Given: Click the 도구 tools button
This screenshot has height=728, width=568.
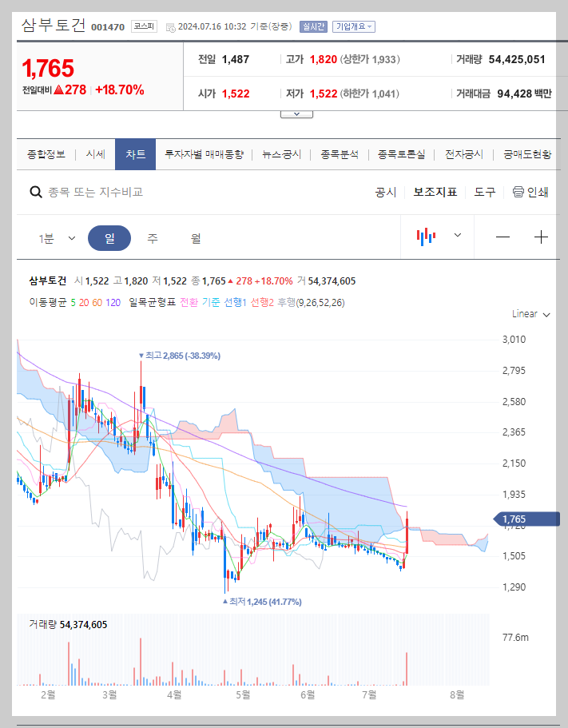Looking at the screenshot, I should click(484, 192).
